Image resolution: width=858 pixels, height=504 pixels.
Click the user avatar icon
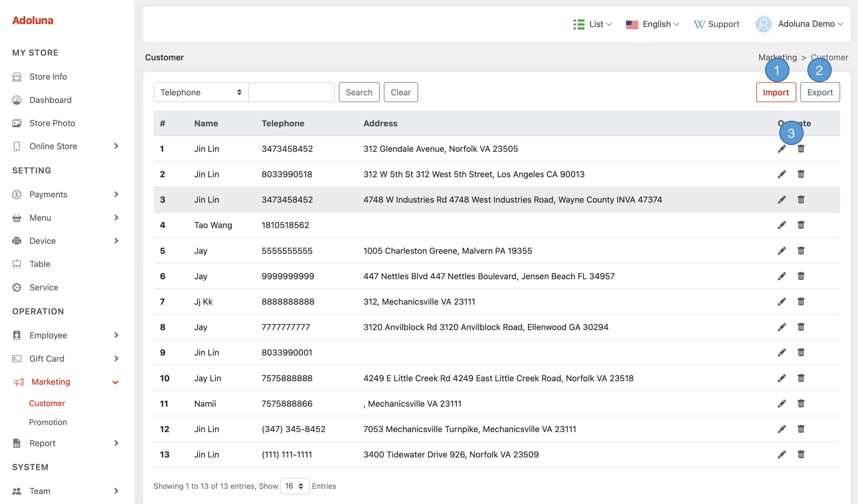[763, 24]
